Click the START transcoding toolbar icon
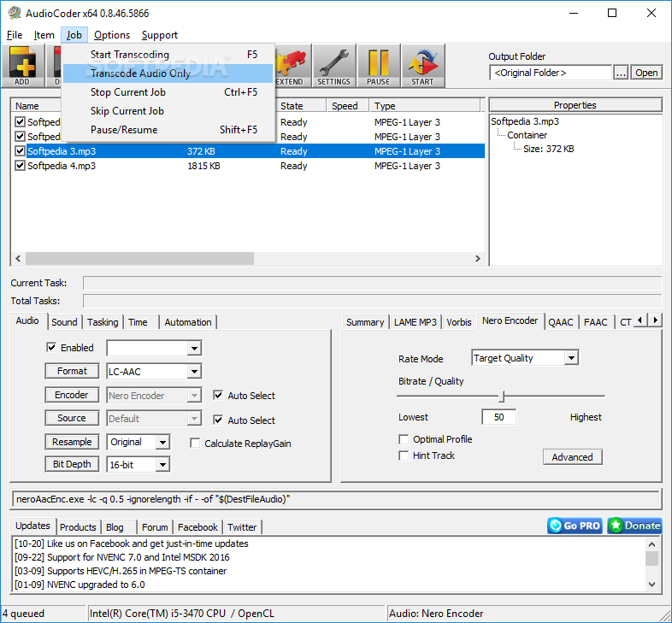This screenshot has height=623, width=672. pos(422,66)
